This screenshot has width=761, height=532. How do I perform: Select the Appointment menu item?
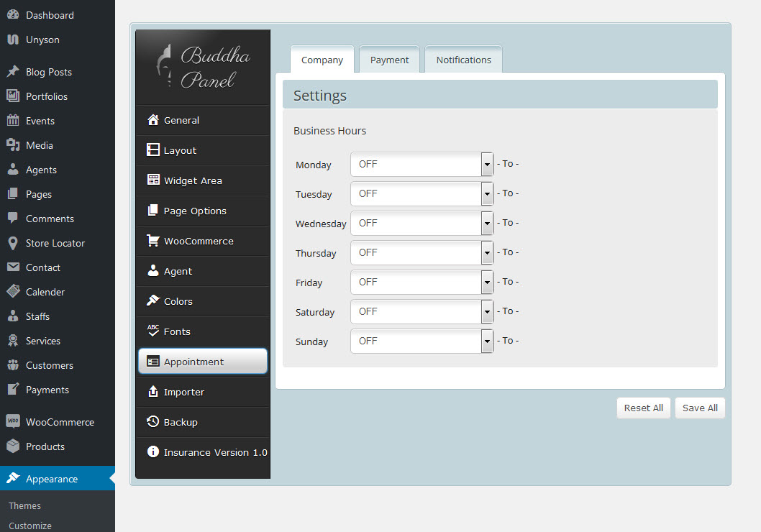(x=203, y=362)
